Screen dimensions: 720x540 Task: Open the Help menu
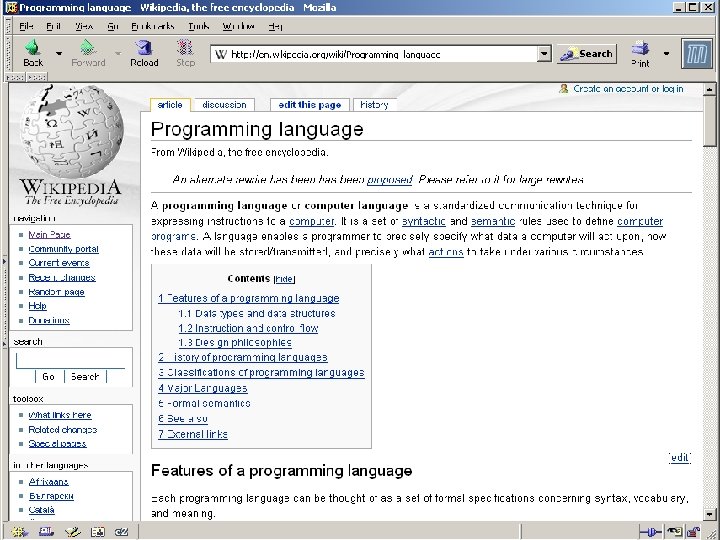coord(276,26)
